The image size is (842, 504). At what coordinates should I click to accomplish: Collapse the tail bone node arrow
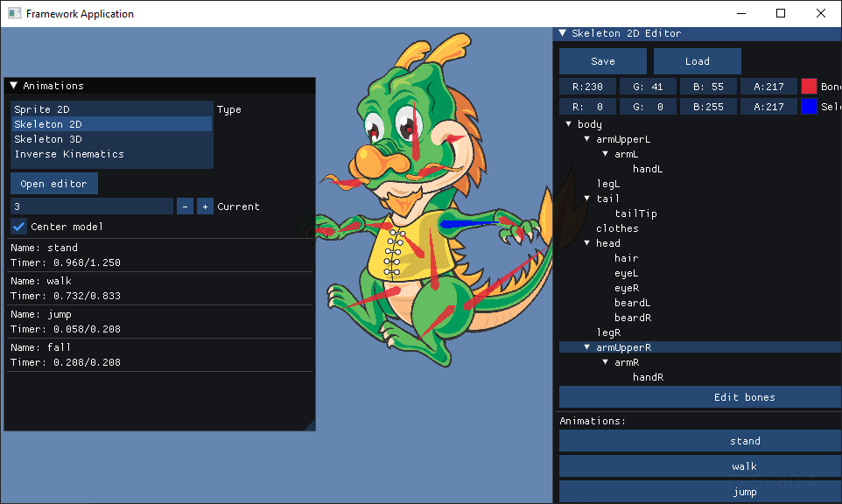point(587,199)
